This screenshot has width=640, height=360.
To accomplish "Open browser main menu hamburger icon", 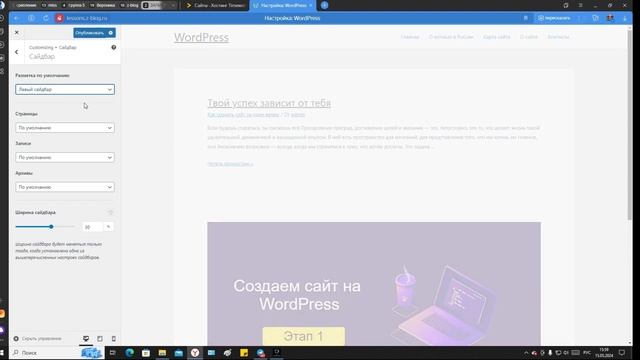I will coord(580,5).
